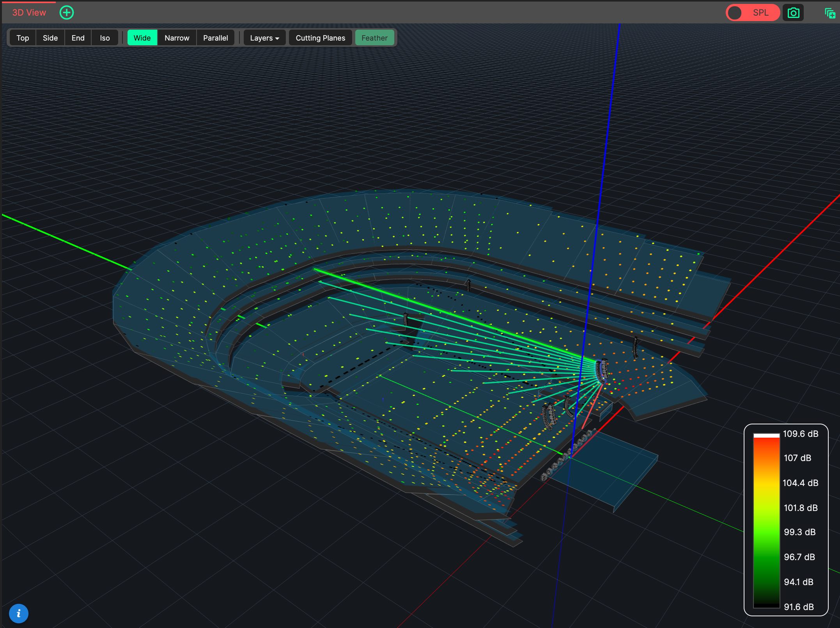
Task: Click the SPL color gradient legend bar
Action: [x=766, y=520]
